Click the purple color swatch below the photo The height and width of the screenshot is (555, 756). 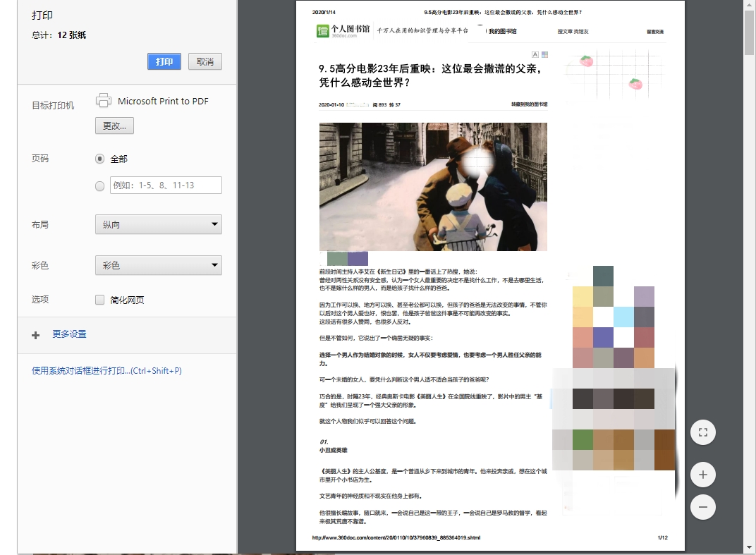pos(359,258)
